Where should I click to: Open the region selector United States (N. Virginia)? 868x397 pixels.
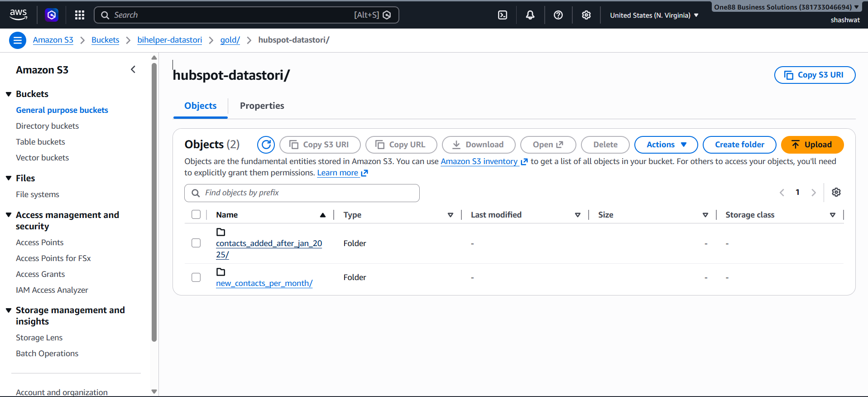(x=654, y=15)
